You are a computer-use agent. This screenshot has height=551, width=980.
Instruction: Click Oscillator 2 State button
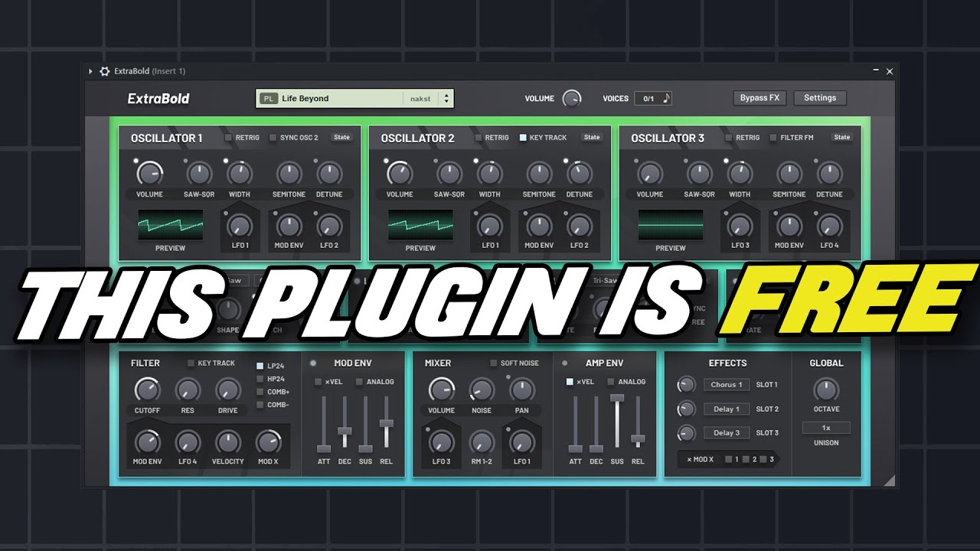pyautogui.click(x=592, y=138)
